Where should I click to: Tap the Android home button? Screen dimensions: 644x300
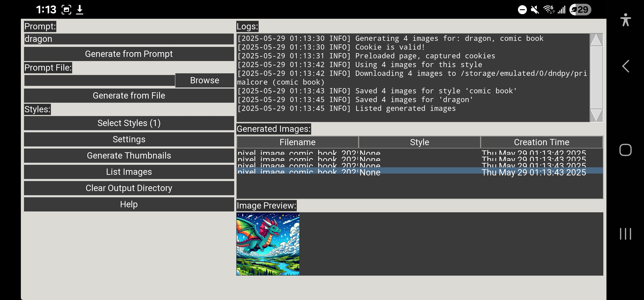click(x=625, y=150)
